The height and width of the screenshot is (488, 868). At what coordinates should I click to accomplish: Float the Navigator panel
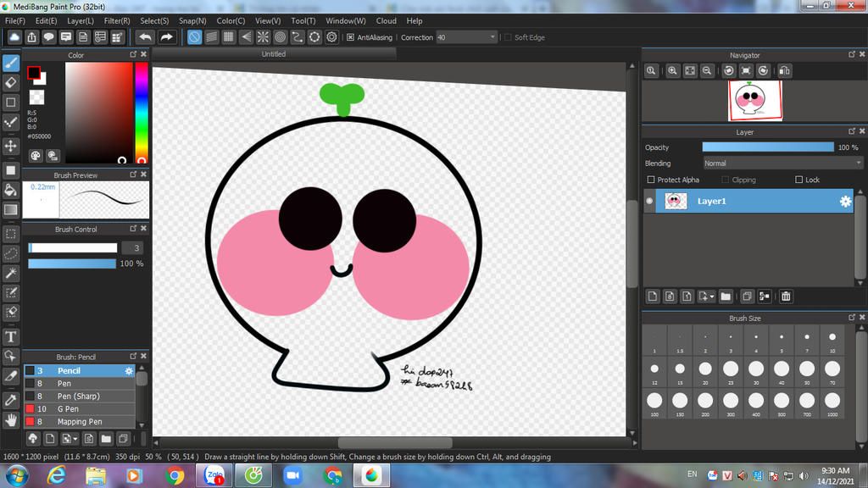(851, 54)
